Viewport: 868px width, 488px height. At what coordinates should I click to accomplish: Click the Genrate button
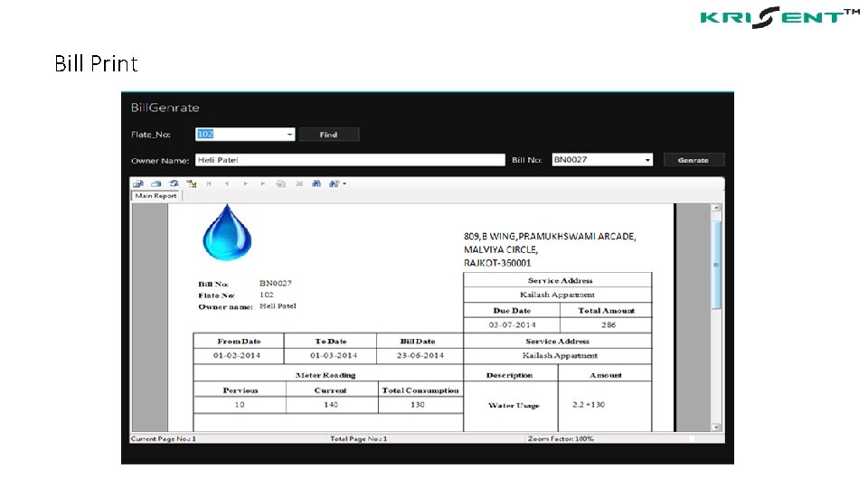click(x=693, y=160)
